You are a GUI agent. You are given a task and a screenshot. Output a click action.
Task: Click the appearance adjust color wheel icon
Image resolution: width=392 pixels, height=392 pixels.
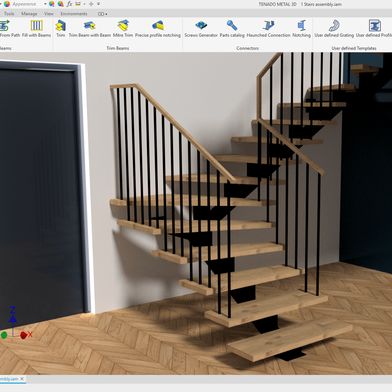tap(52, 4)
